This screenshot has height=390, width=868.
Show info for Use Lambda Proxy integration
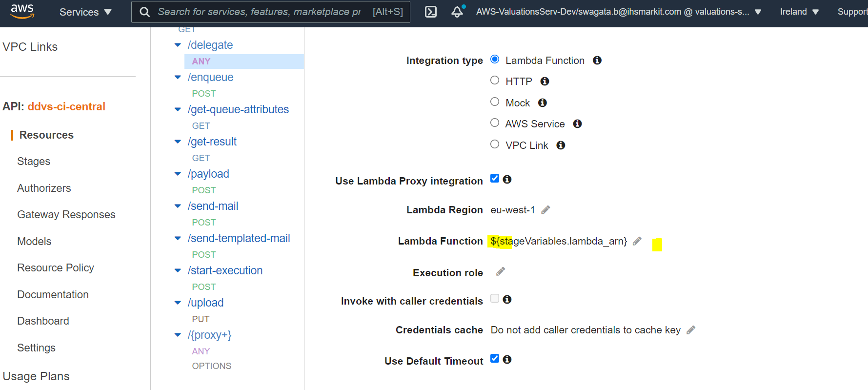point(507,180)
